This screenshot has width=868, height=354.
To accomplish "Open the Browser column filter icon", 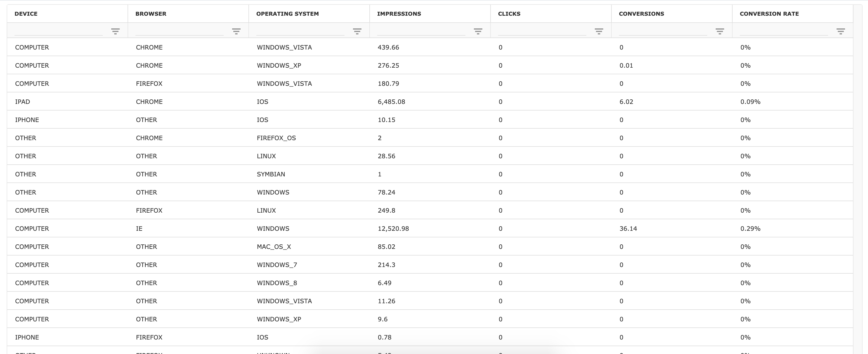I will coord(236,31).
